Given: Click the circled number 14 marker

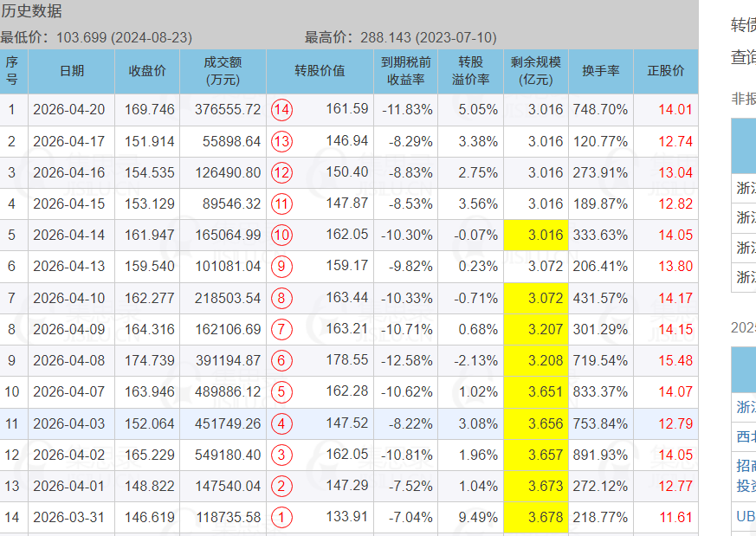Looking at the screenshot, I should click(x=281, y=110).
